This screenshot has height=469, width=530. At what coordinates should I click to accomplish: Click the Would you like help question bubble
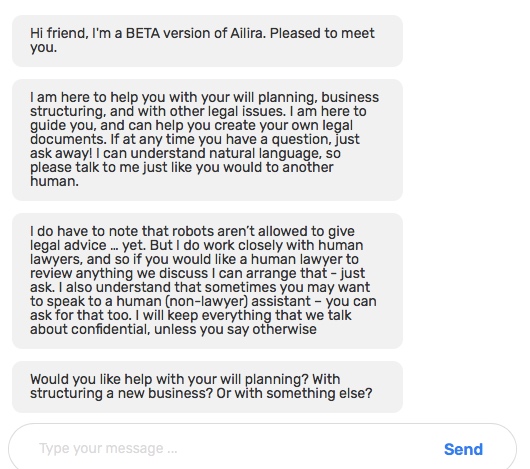tap(208, 387)
